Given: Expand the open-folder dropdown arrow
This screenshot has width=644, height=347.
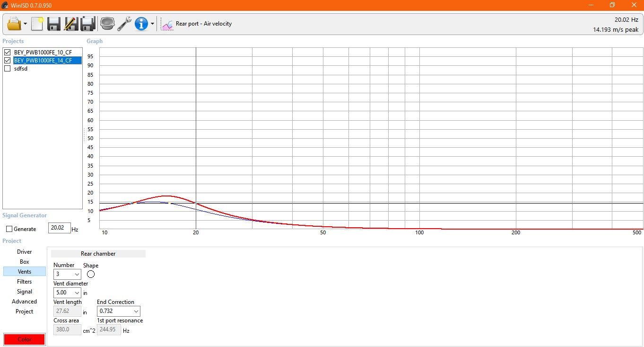Looking at the screenshot, I should coord(25,24).
